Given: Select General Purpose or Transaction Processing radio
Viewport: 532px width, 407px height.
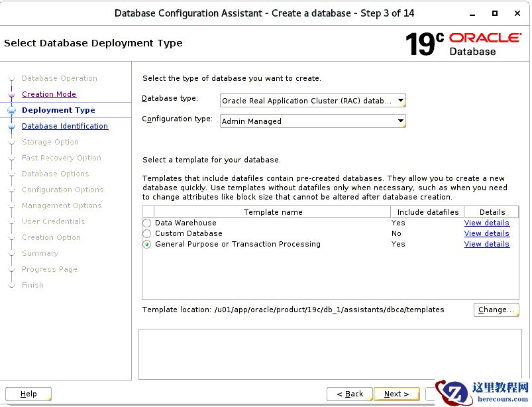Looking at the screenshot, I should pos(147,245).
